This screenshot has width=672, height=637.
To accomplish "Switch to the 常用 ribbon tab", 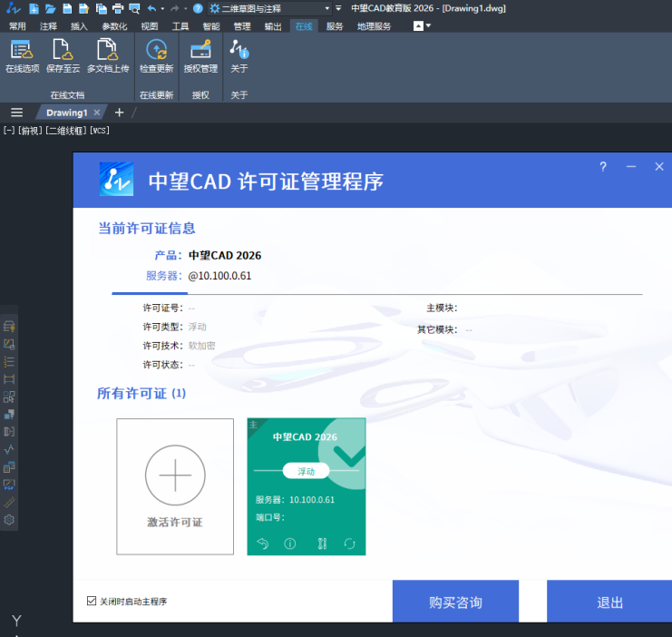I will coord(17,26).
